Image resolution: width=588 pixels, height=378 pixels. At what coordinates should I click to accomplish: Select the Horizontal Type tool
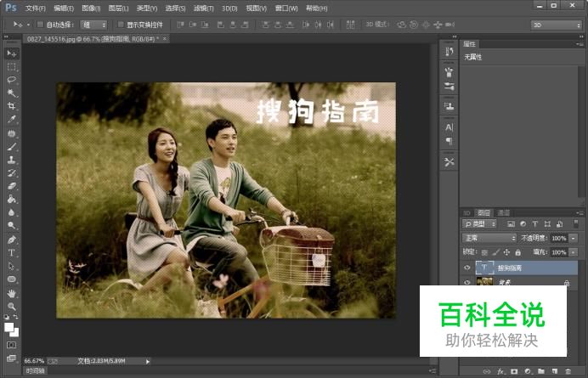(11, 253)
